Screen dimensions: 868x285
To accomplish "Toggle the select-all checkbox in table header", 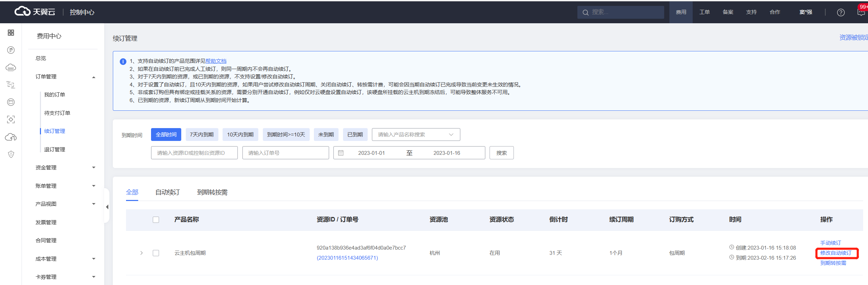I will coord(156,220).
